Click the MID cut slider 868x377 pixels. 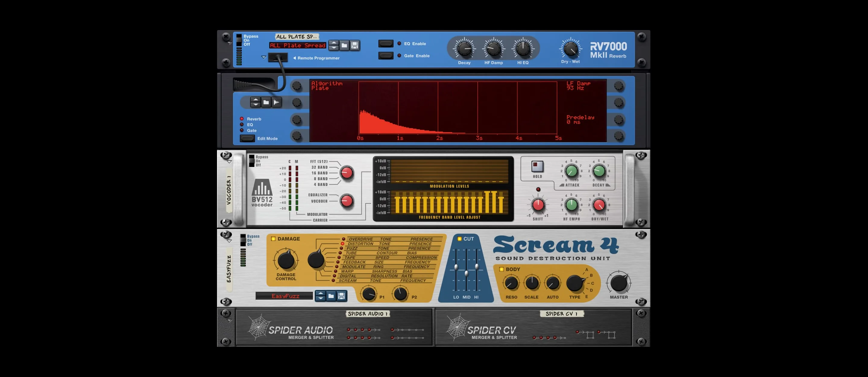466,273
